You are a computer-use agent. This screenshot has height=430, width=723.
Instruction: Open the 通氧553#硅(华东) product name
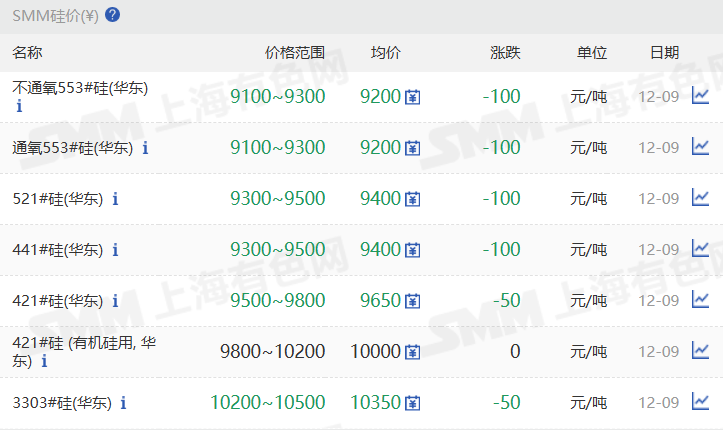[x=72, y=148]
